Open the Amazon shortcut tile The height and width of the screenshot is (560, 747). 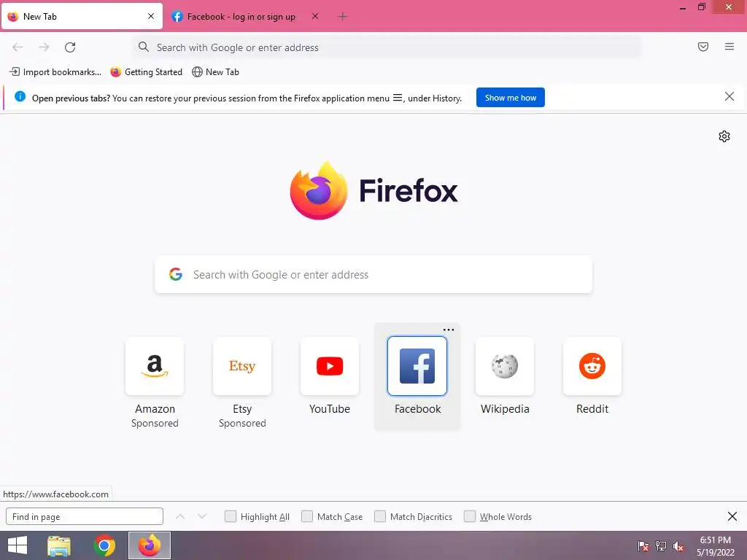pyautogui.click(x=155, y=366)
